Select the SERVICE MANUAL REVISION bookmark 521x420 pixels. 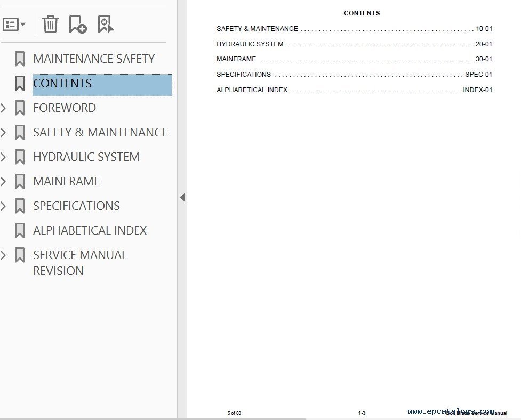click(80, 263)
